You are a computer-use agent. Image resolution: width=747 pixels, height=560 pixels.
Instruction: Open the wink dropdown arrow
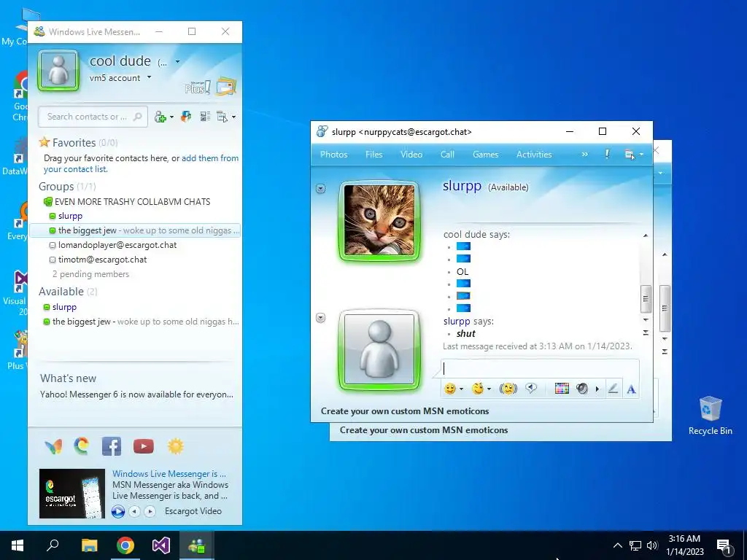pyautogui.click(x=489, y=389)
